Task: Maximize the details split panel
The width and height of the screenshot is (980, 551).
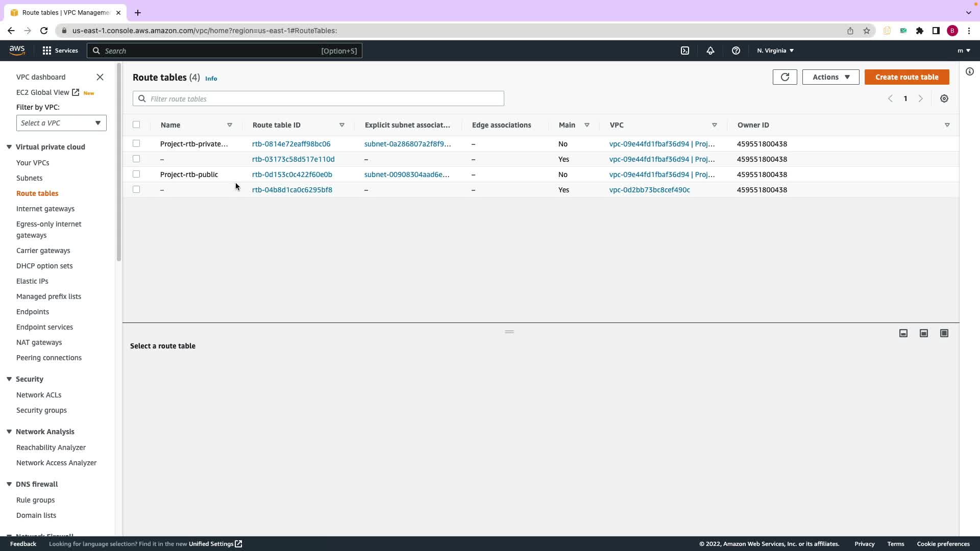Action: point(944,333)
